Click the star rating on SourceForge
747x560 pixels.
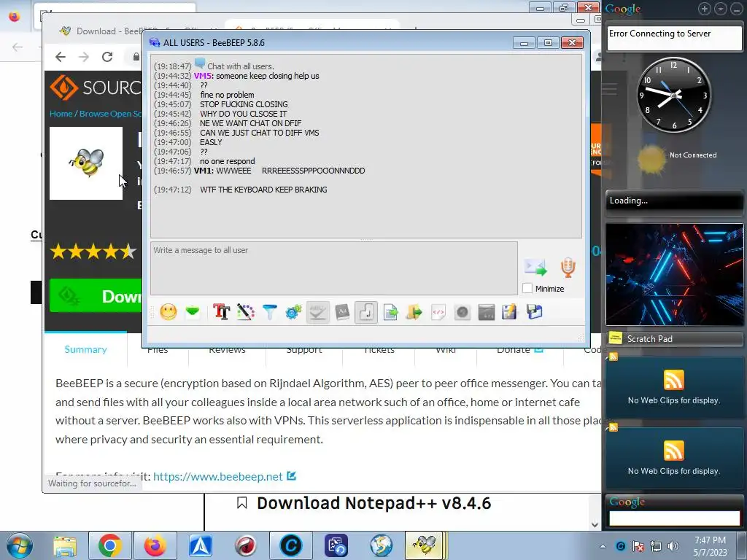pyautogui.click(x=93, y=251)
